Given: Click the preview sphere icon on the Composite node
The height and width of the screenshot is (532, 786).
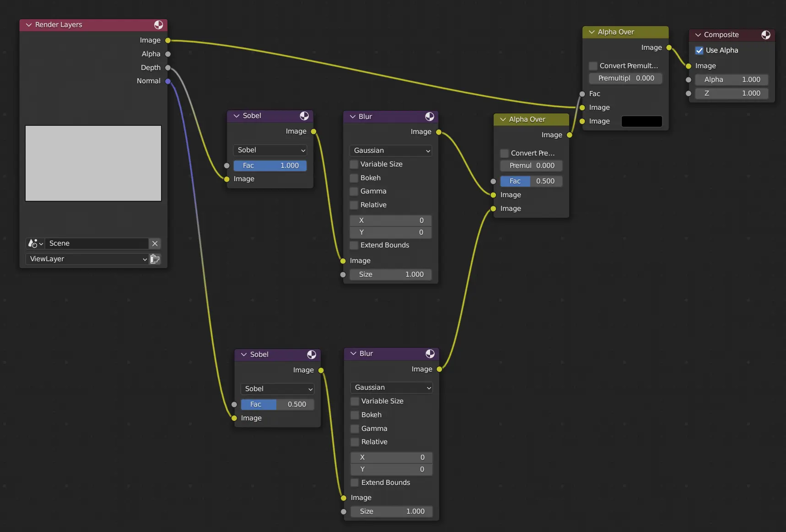Looking at the screenshot, I should [x=766, y=35].
